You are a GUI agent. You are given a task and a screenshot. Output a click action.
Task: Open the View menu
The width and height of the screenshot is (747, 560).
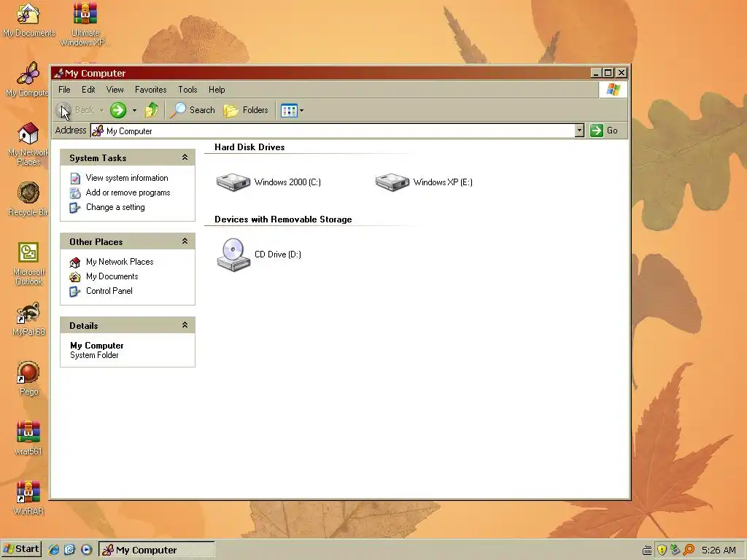pyautogui.click(x=115, y=90)
